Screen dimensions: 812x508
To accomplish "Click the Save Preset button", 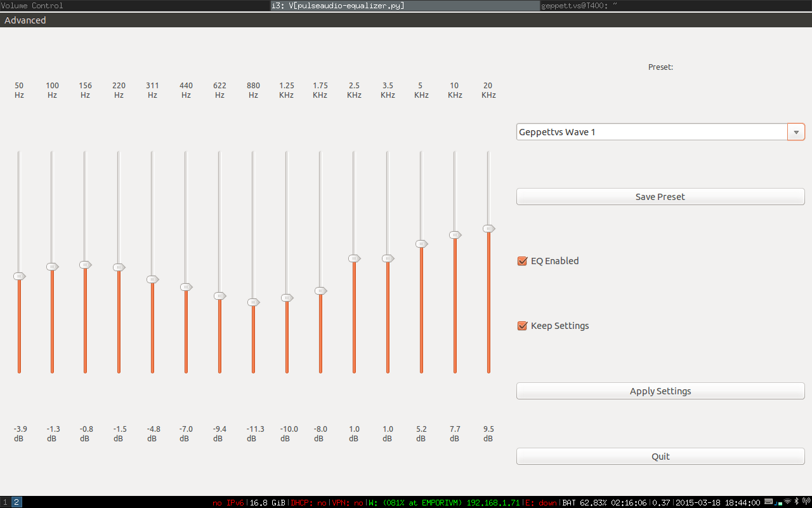I will [660, 196].
